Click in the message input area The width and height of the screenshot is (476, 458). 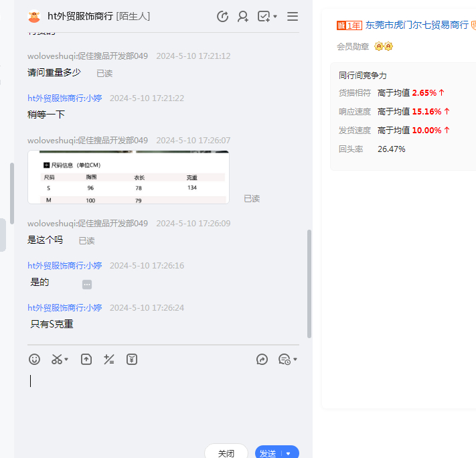(x=161, y=402)
